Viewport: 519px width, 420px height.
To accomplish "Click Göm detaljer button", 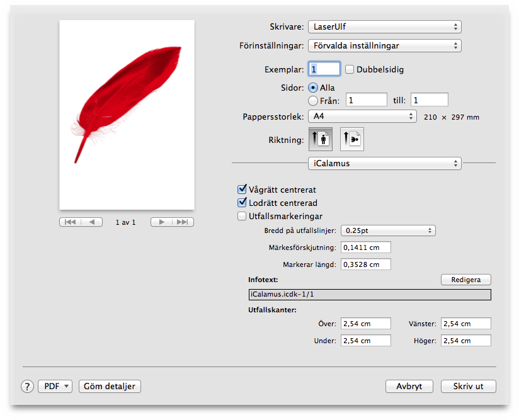I will click(x=110, y=386).
